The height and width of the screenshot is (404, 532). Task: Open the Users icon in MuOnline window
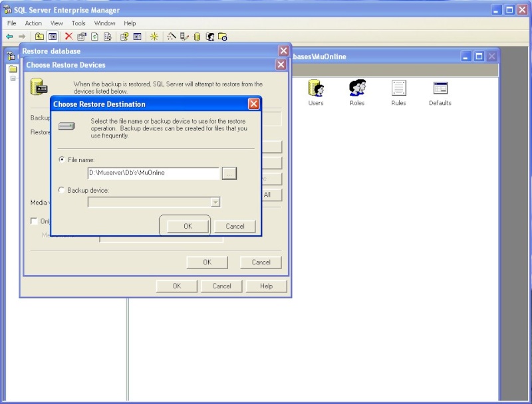(316, 92)
